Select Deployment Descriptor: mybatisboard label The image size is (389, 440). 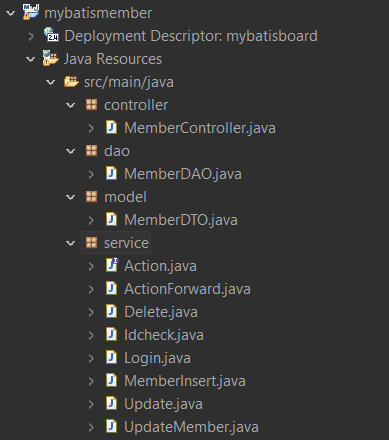tap(191, 36)
